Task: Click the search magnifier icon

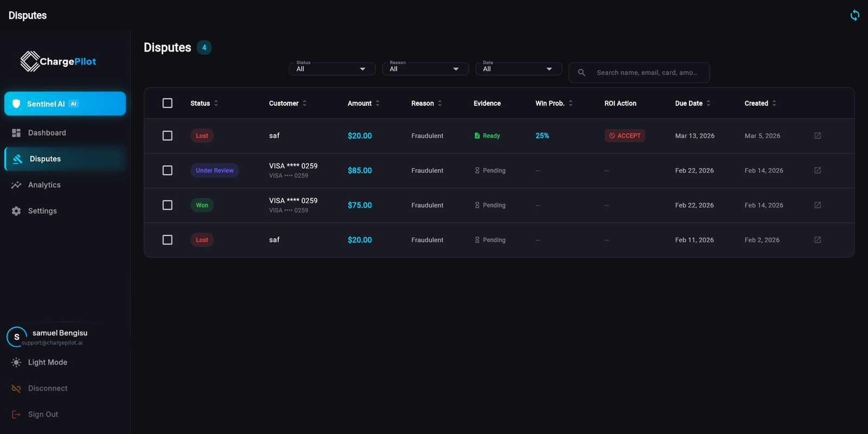Action: click(x=582, y=73)
